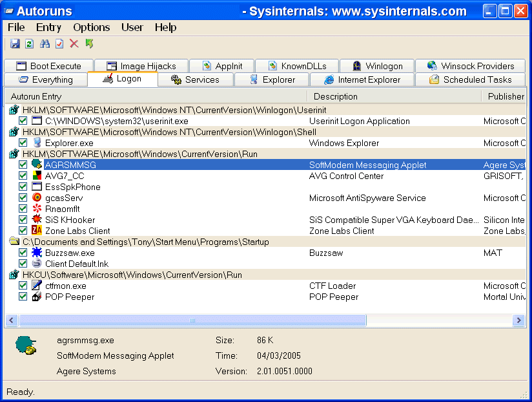Click the Buzzsaw.exe blue icon
532x402 pixels.
37,252
